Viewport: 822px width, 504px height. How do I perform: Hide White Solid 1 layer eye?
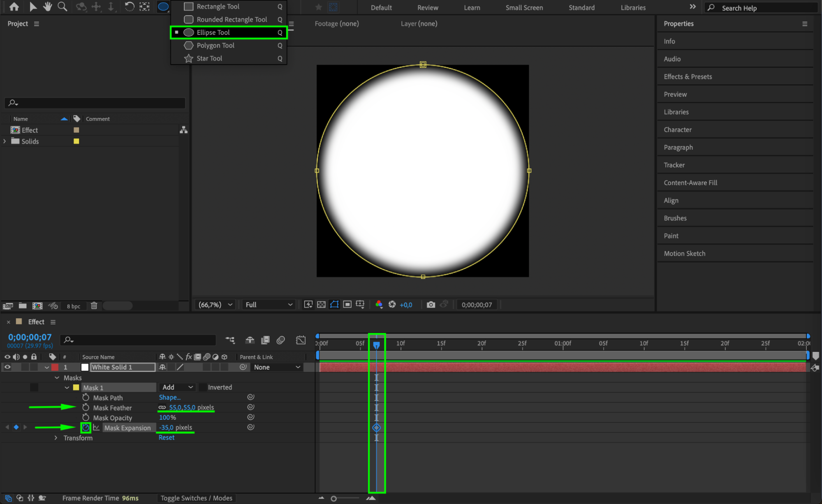7,367
